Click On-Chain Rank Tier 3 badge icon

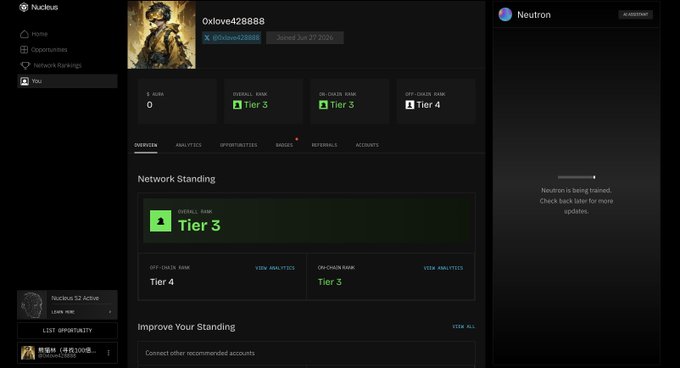[x=323, y=105]
